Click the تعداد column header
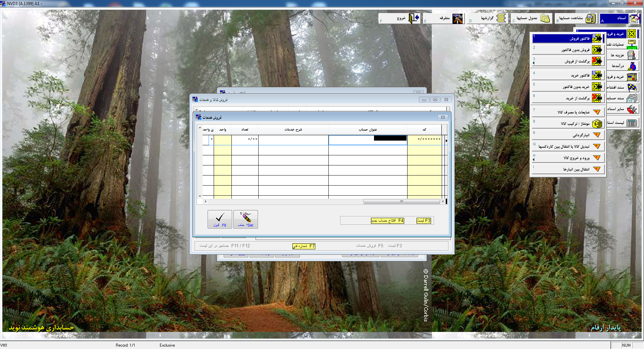This screenshot has width=644, height=349. coord(245,130)
